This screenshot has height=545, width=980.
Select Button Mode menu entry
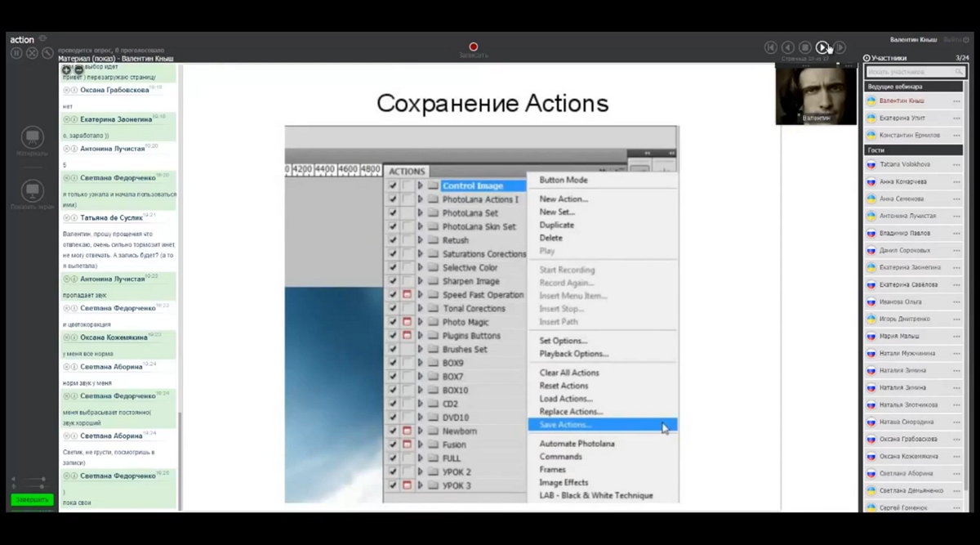[x=563, y=180]
